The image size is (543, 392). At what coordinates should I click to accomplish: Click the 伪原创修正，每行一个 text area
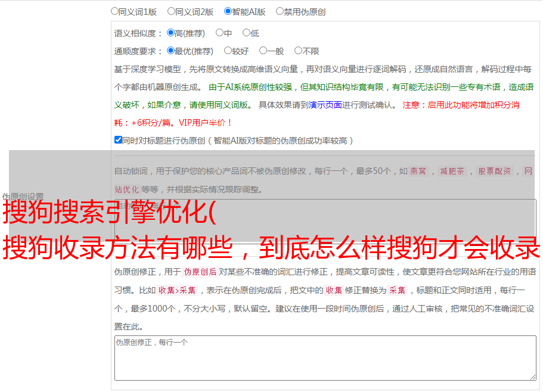[325, 358]
